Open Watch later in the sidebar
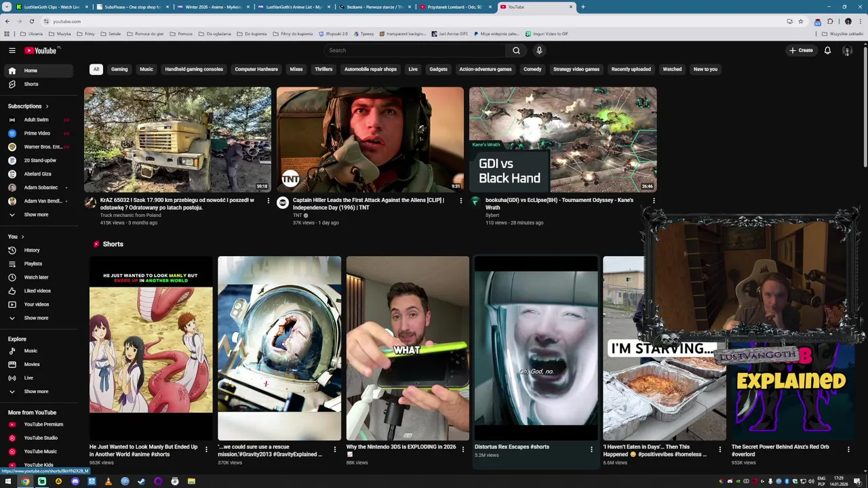 [39, 277]
